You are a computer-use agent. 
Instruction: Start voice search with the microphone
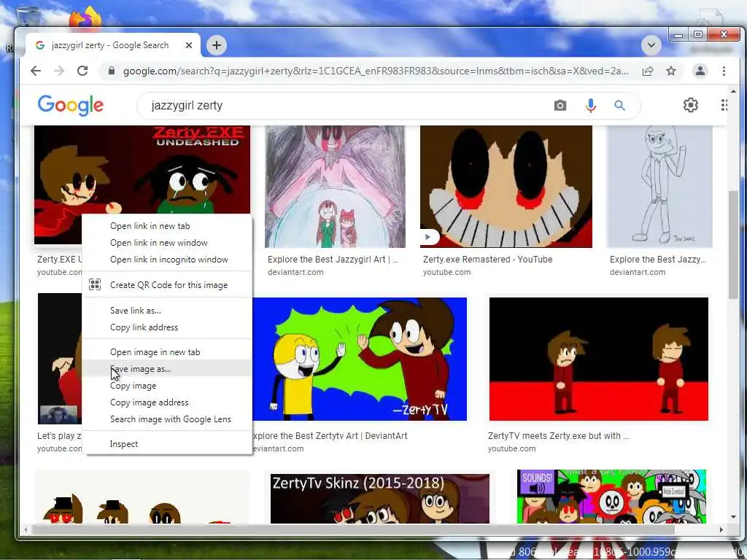click(x=590, y=105)
